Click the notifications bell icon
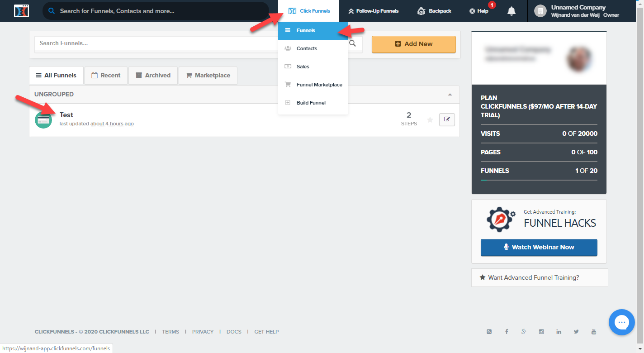The image size is (644, 353). point(511,11)
